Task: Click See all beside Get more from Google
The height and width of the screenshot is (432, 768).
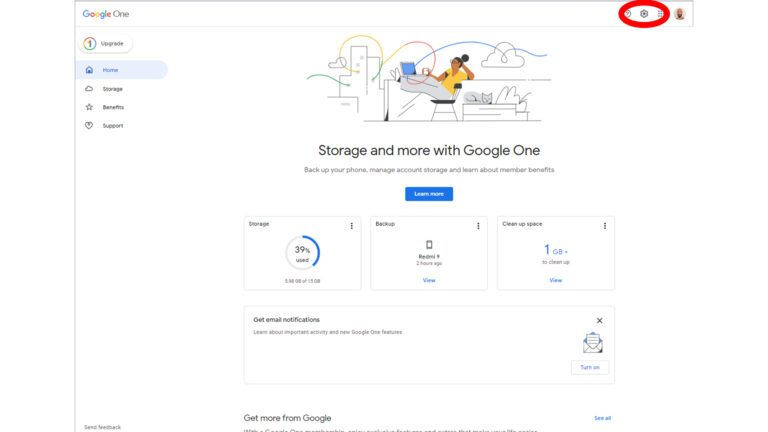Action: click(602, 418)
